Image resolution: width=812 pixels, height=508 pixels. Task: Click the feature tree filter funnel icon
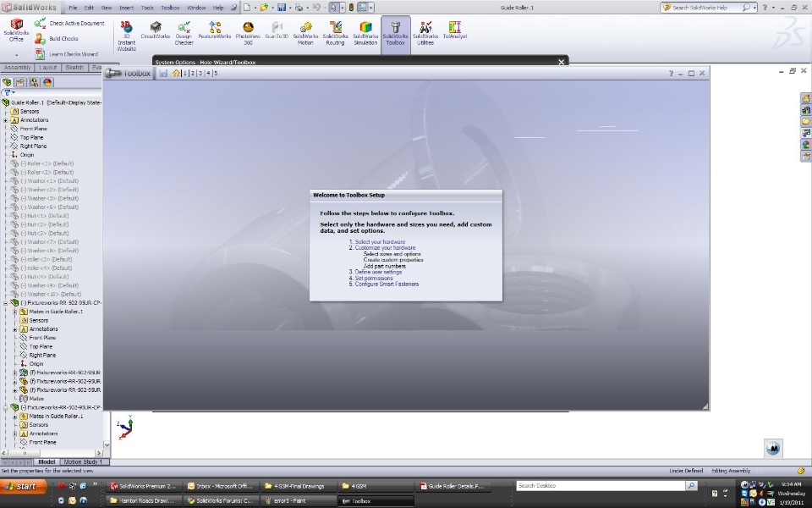8,92
